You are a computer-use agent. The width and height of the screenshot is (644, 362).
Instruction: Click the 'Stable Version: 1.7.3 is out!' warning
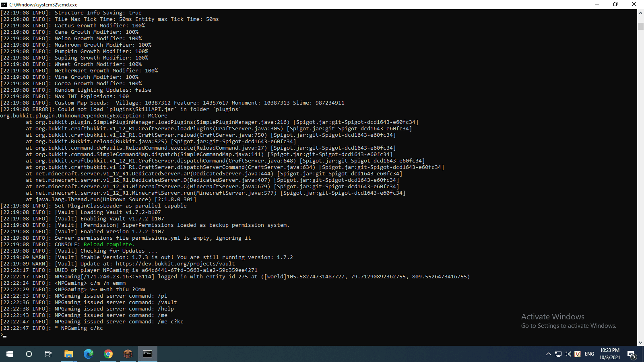pos(147,257)
